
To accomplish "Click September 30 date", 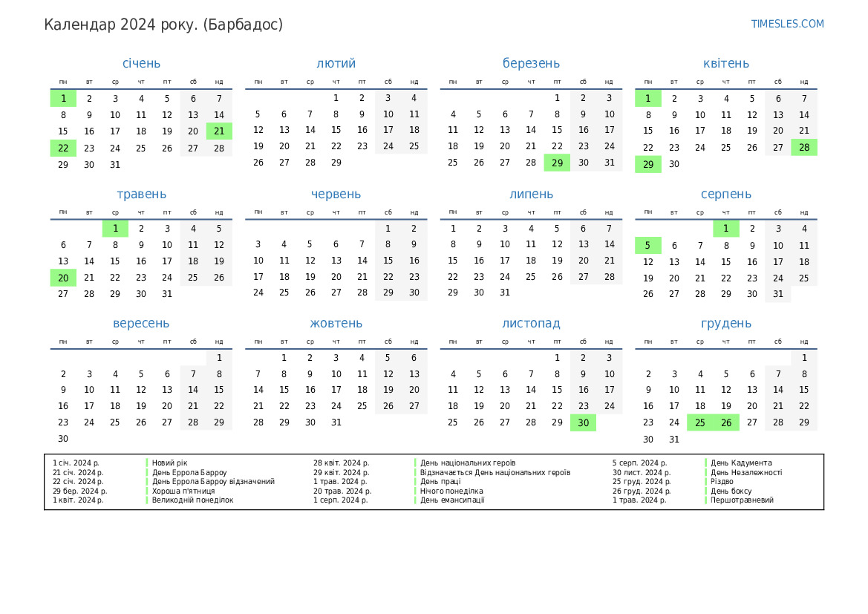I will tap(63, 439).
